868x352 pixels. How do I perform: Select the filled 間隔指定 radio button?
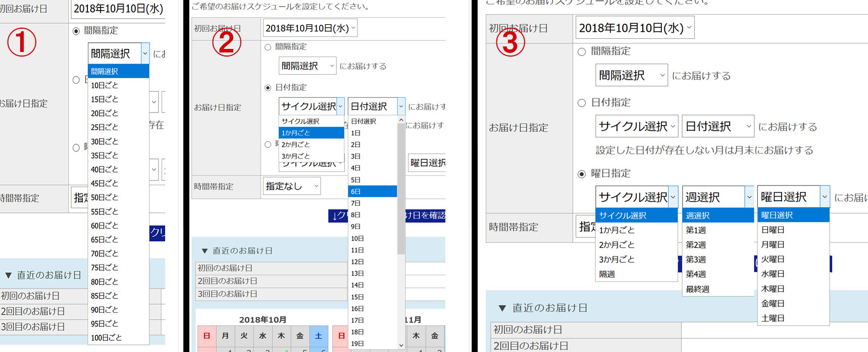[76, 31]
